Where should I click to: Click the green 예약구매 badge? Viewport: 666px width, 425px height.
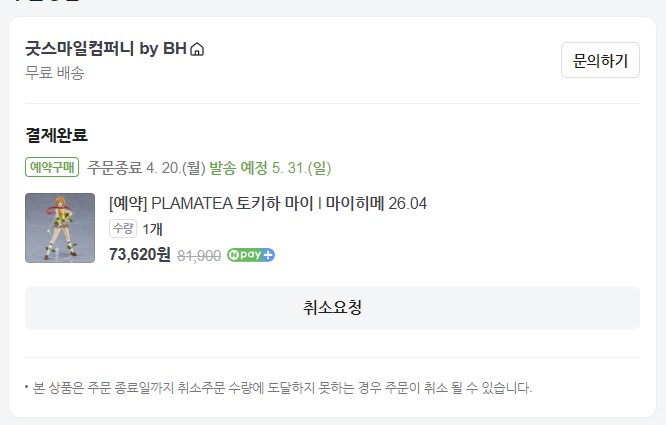[53, 166]
